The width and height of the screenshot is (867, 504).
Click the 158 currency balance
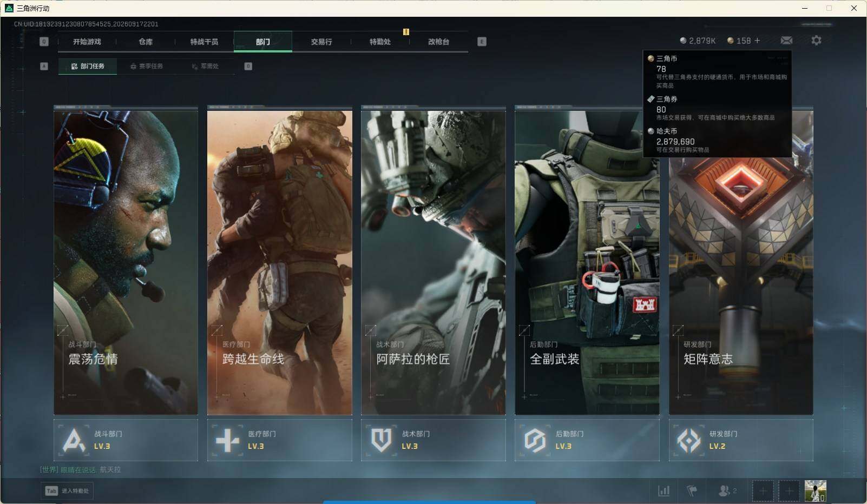(744, 41)
